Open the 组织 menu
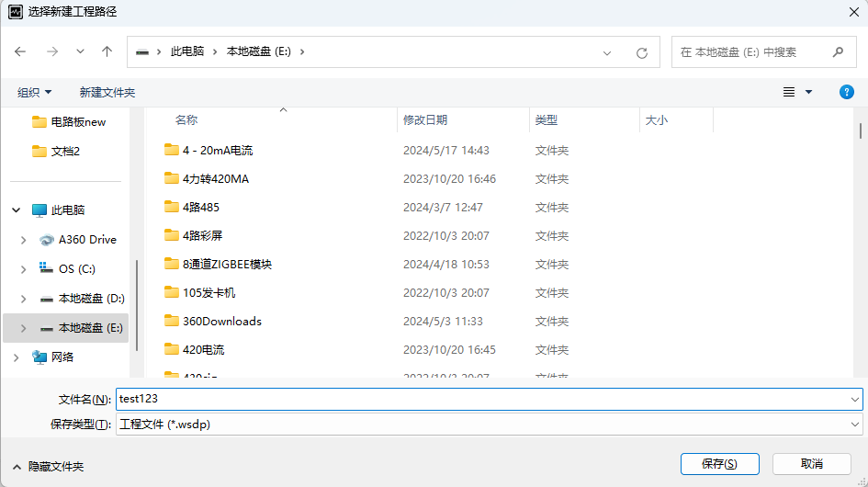The height and width of the screenshot is (487, 868). click(34, 93)
